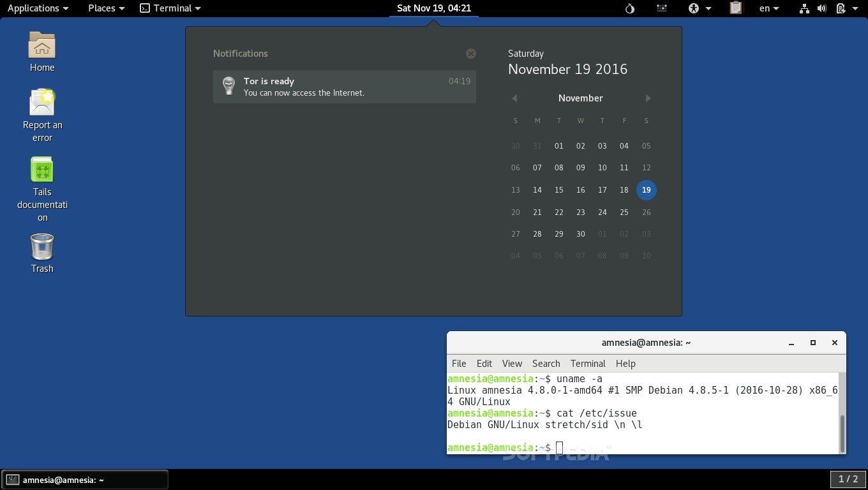Select November 19 in the calendar
The image size is (868, 490).
pyautogui.click(x=646, y=189)
